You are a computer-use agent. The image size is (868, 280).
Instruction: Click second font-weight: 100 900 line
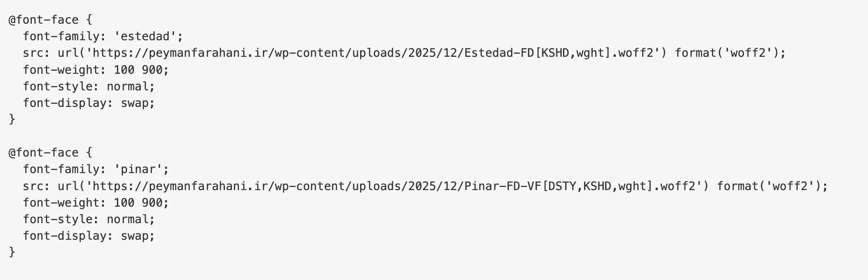(95, 203)
